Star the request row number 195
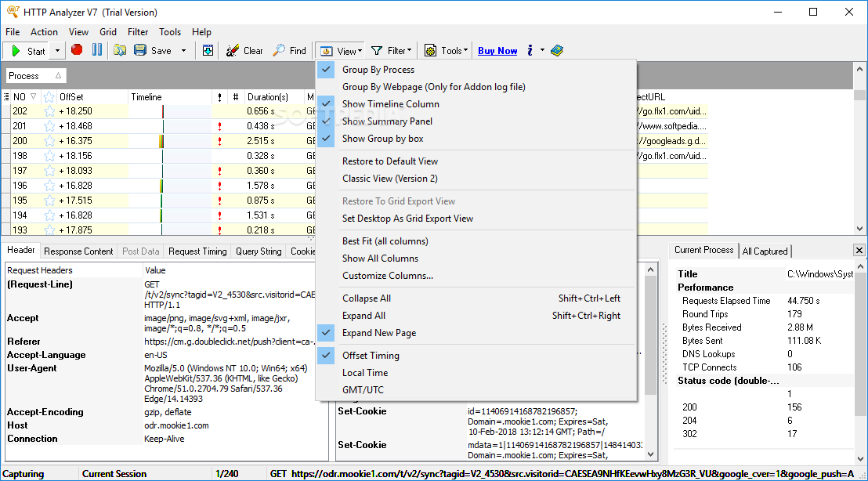Image resolution: width=868 pixels, height=481 pixels. (49, 201)
